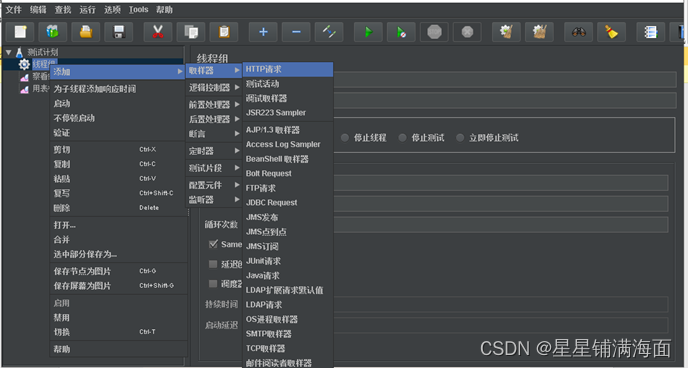688x368 pixels.
Task: Choose JSR223 Sampler from the list
Action: point(288,113)
